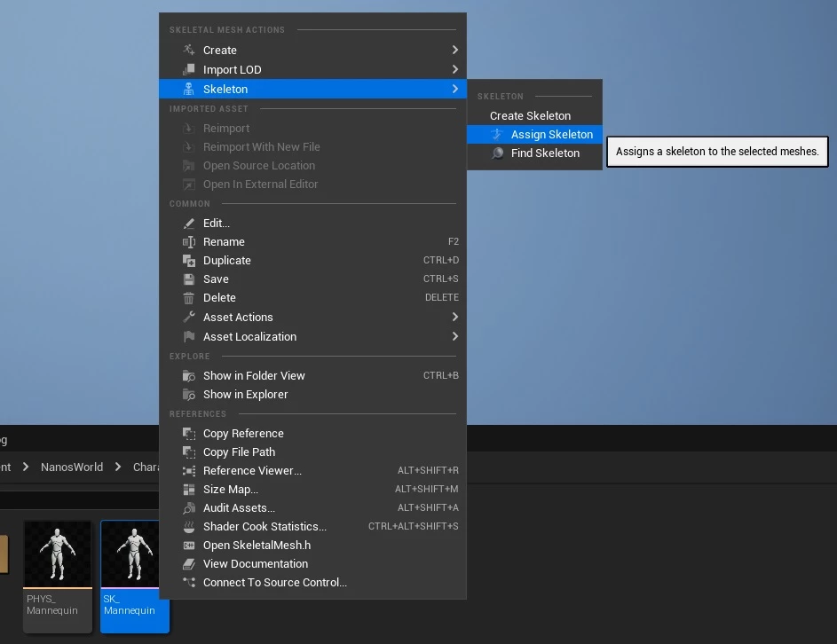Select Show in Folder View
Screen dimensions: 837x644
(254, 376)
